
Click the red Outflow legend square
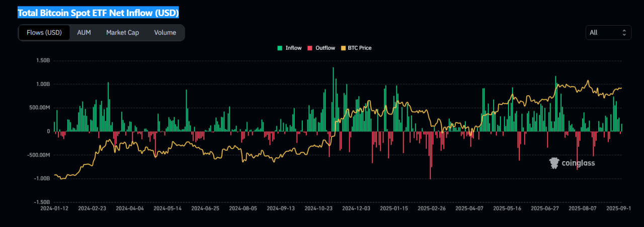point(310,48)
